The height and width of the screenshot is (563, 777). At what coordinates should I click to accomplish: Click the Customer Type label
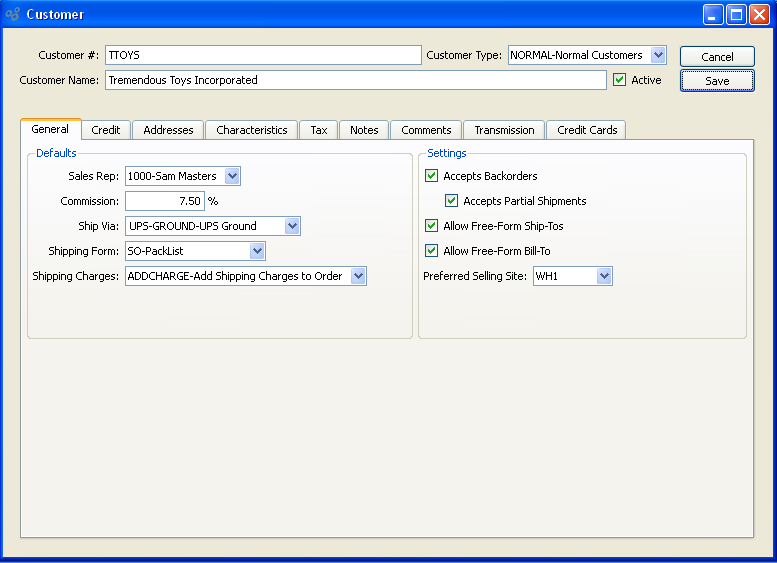[464, 55]
